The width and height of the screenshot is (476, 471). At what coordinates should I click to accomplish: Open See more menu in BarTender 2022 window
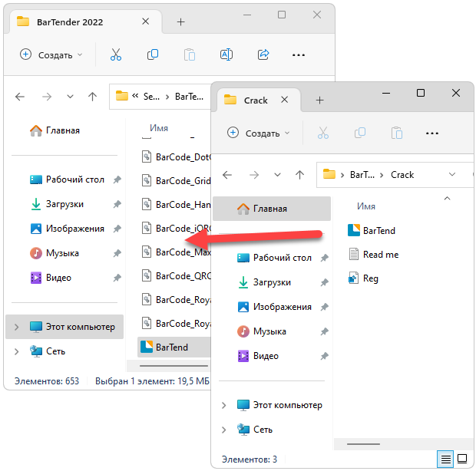click(299, 55)
